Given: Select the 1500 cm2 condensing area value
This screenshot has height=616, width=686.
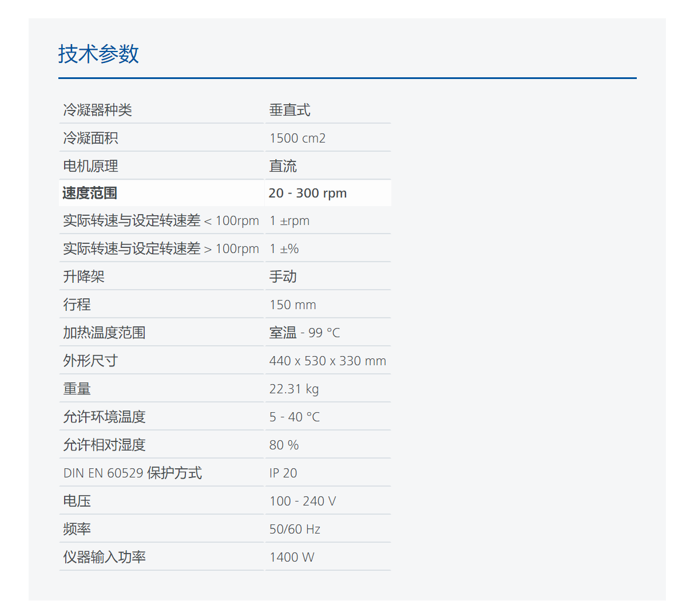Looking at the screenshot, I should pyautogui.click(x=297, y=138).
